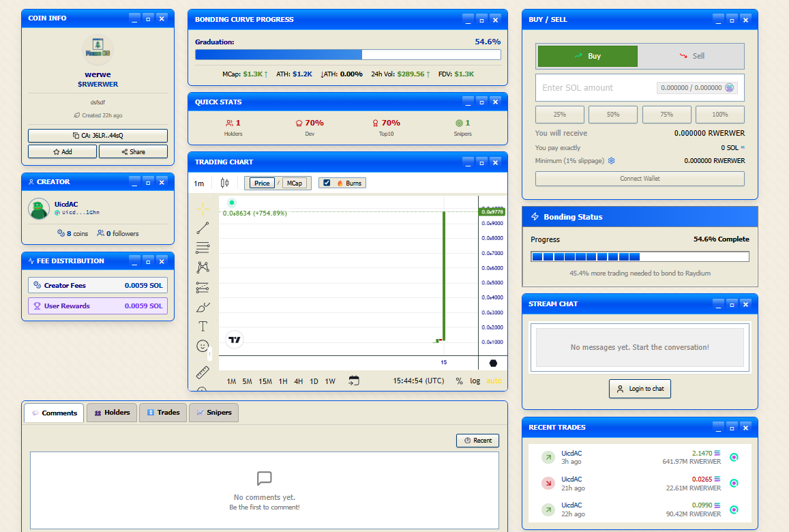The image size is (789, 532).
Task: Open the emoji sticker tool
Action: [203, 346]
